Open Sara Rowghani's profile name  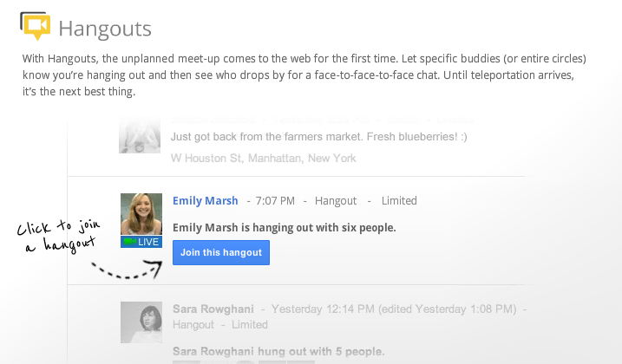click(x=213, y=309)
